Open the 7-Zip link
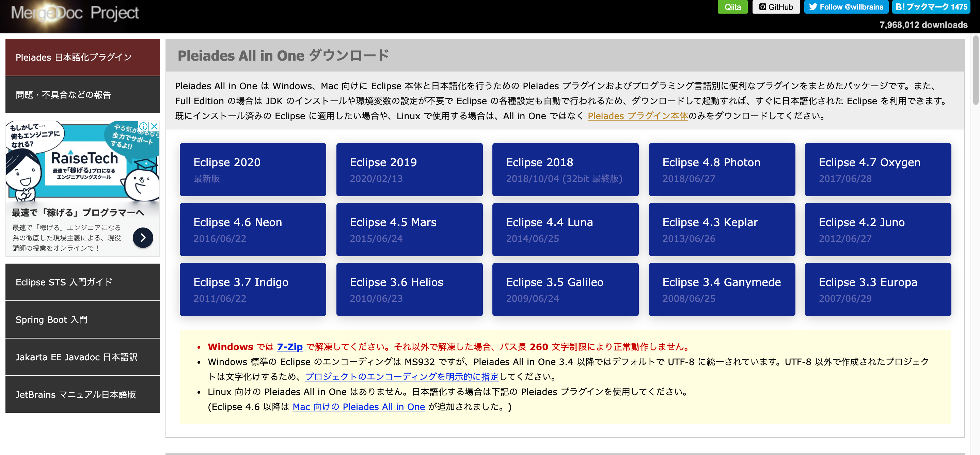The height and width of the screenshot is (455, 980). 290,347
